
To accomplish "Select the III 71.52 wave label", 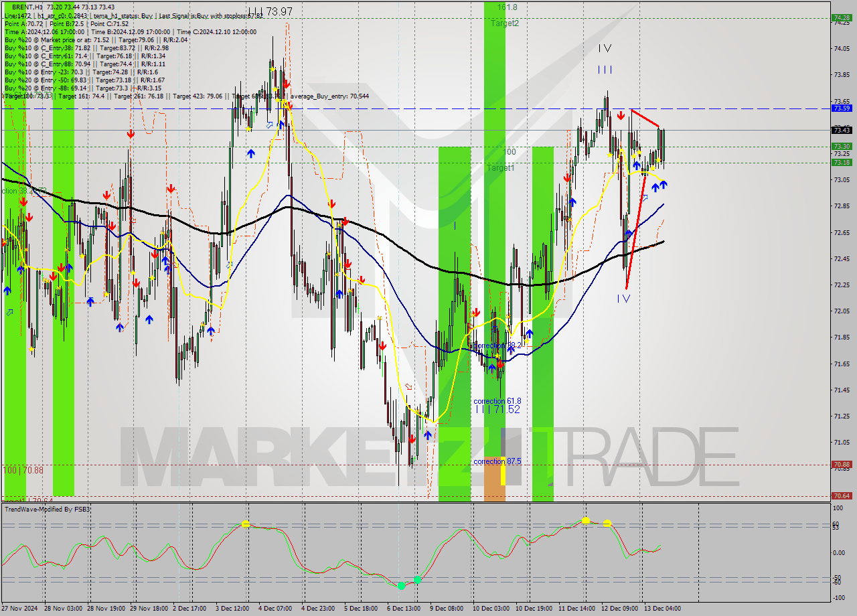I will click(497, 409).
